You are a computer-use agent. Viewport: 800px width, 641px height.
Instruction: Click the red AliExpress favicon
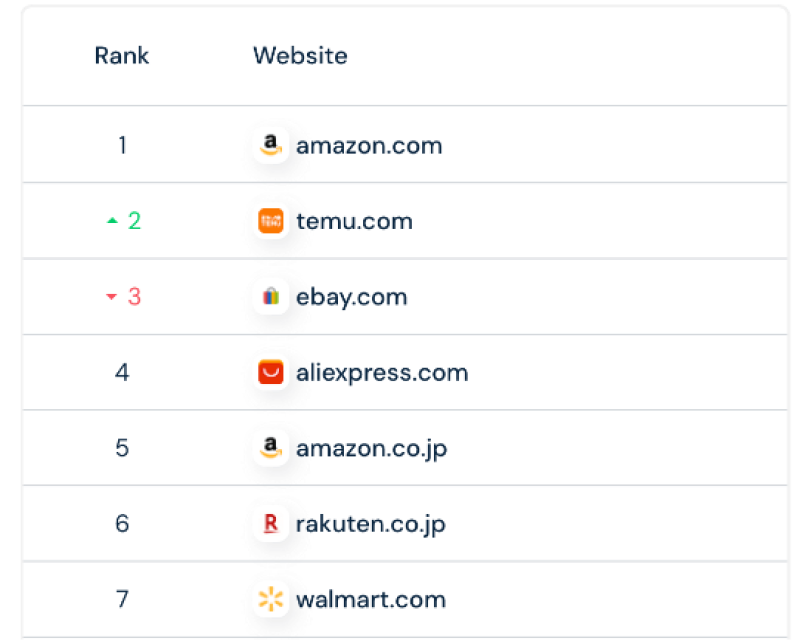pyautogui.click(x=271, y=372)
